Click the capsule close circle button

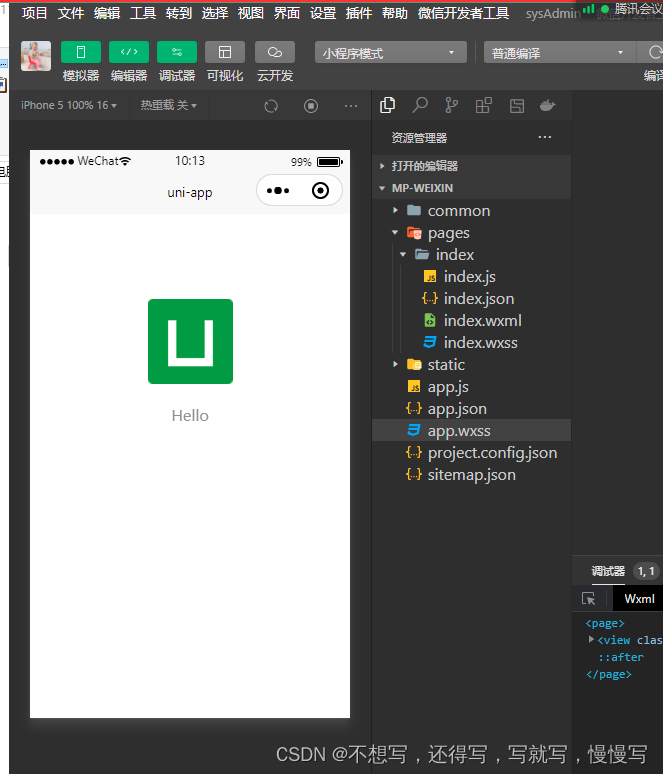tap(320, 191)
